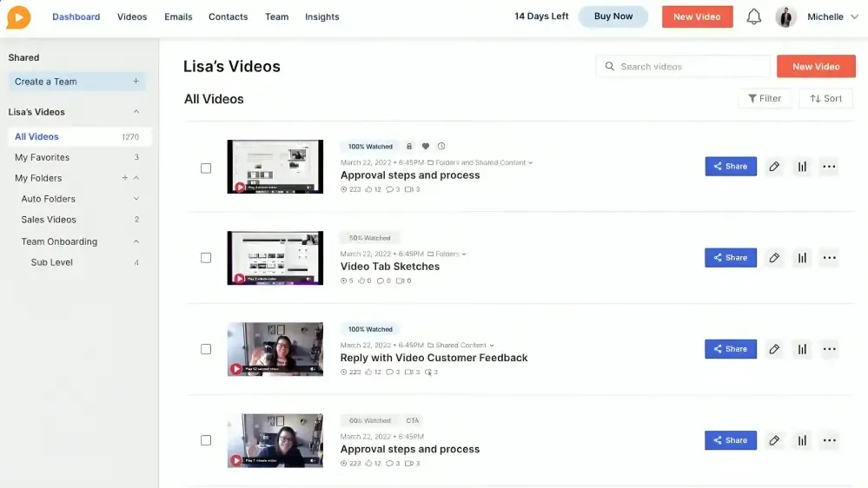Open analytics for first Approval steps video
Viewport: 868px width, 488px height.
pyautogui.click(x=802, y=167)
